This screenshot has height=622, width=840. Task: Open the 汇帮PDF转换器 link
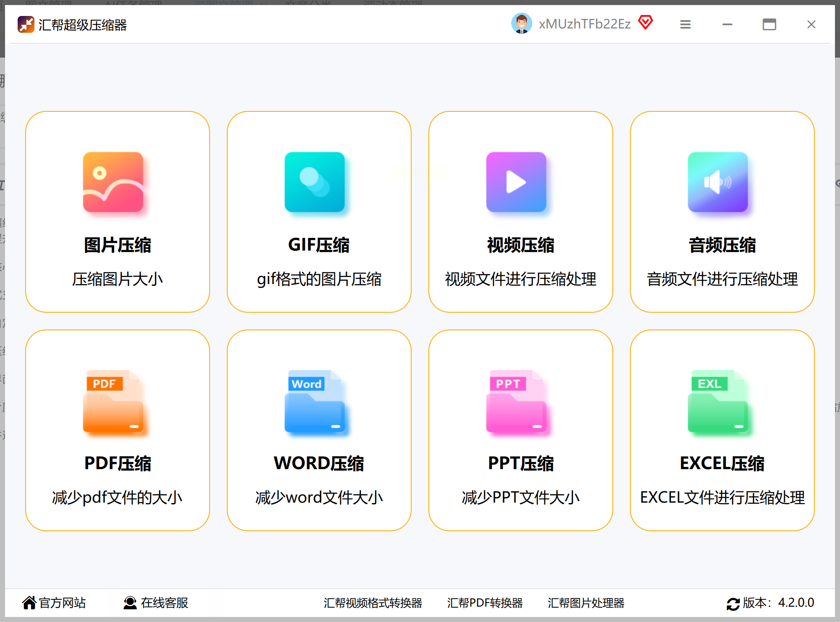pyautogui.click(x=485, y=603)
